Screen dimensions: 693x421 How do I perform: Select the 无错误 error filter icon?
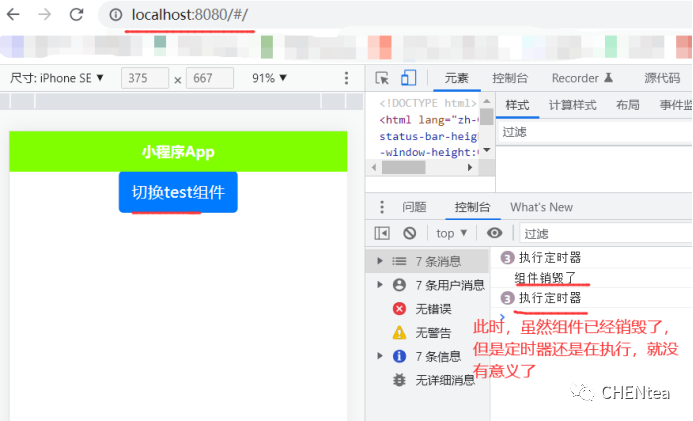coord(399,309)
